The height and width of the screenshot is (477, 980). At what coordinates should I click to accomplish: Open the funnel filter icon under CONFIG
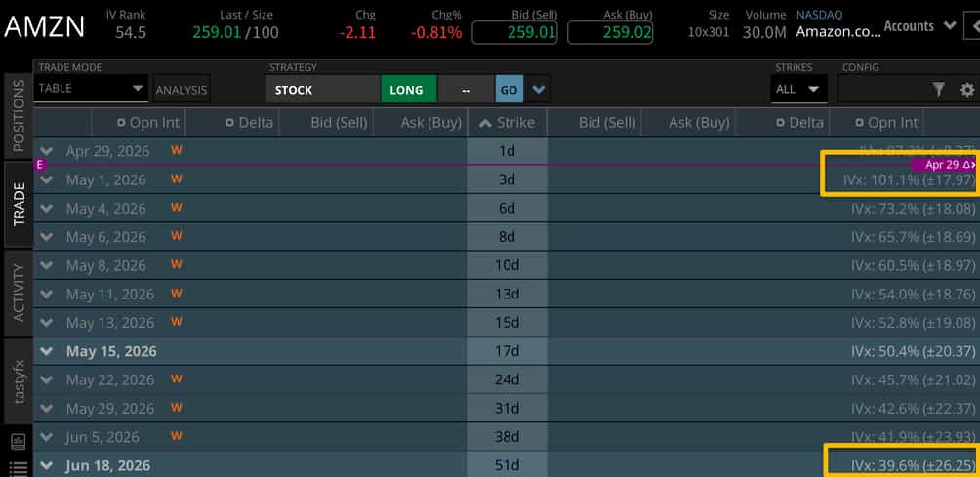pos(938,90)
